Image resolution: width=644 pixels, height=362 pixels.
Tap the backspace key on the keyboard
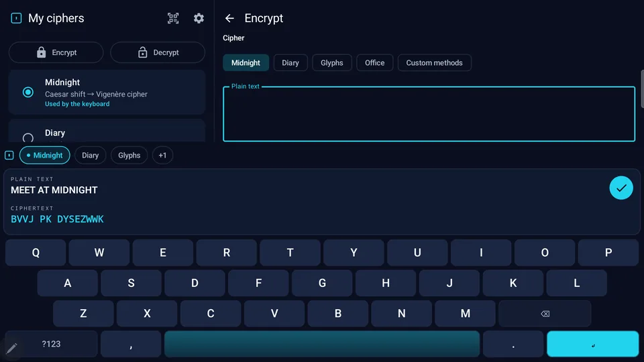[x=545, y=314]
